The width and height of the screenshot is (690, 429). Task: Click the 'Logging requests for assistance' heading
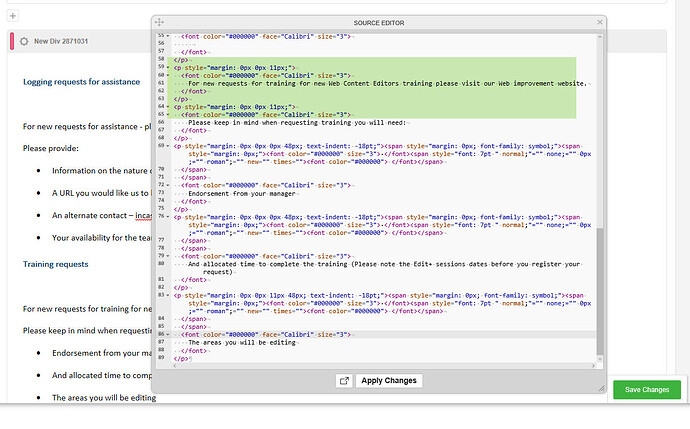(81, 82)
